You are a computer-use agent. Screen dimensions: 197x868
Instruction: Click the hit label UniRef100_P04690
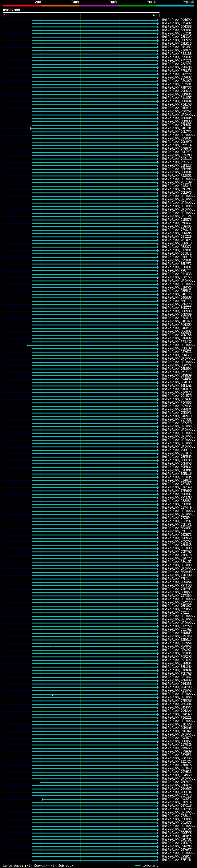pyautogui.click(x=177, y=20)
